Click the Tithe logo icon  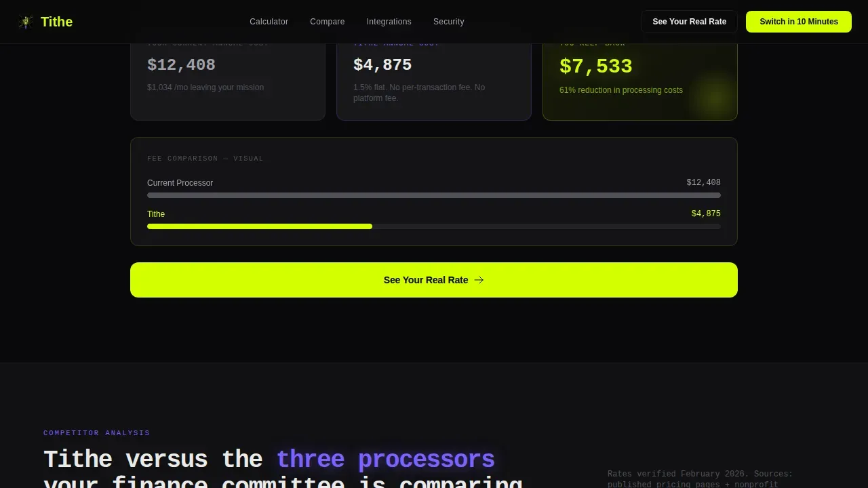25,22
